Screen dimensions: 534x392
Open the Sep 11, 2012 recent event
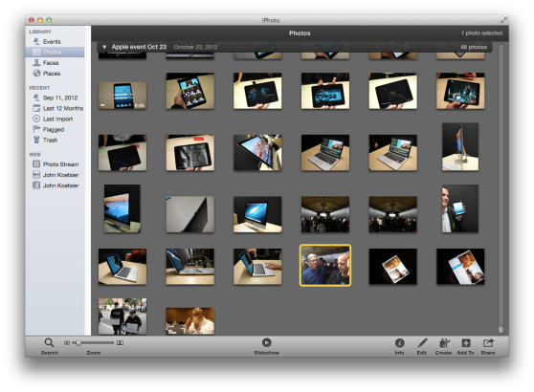(60, 98)
